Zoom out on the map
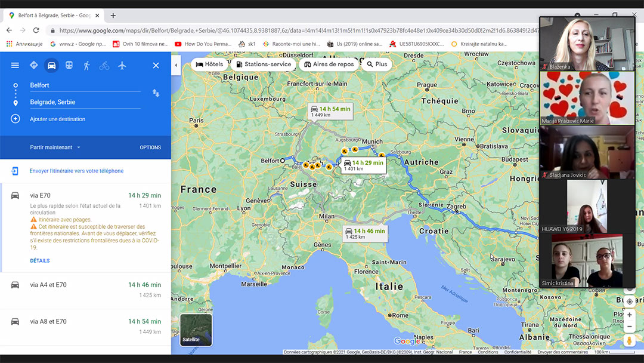Image resolution: width=644 pixels, height=363 pixels. 629,327
